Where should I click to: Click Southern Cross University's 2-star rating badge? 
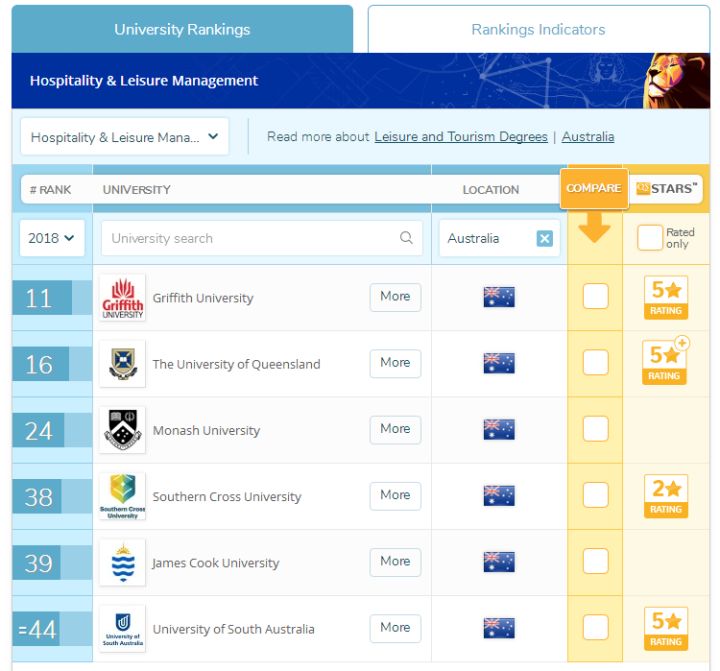click(x=665, y=496)
